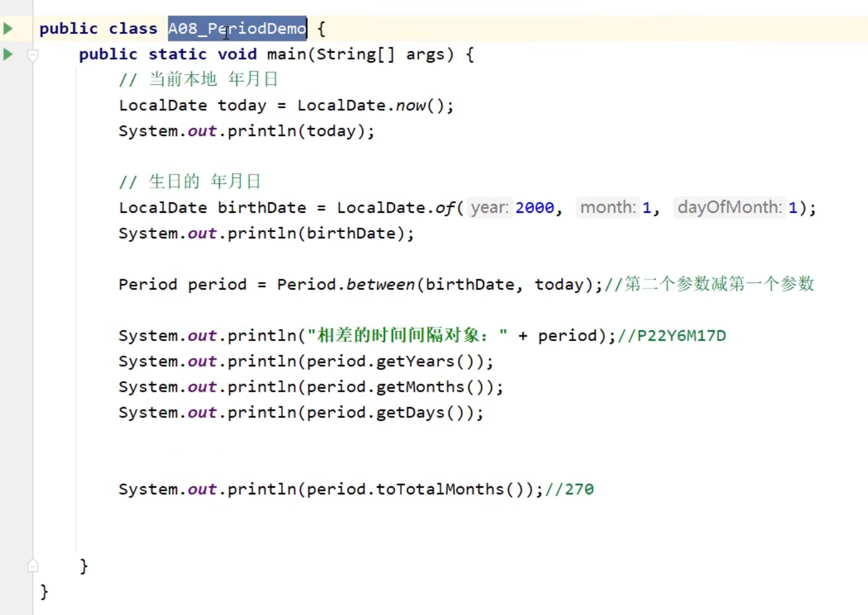The width and height of the screenshot is (868, 615).
Task: Collapse the main method with the fold marker
Action: click(33, 55)
